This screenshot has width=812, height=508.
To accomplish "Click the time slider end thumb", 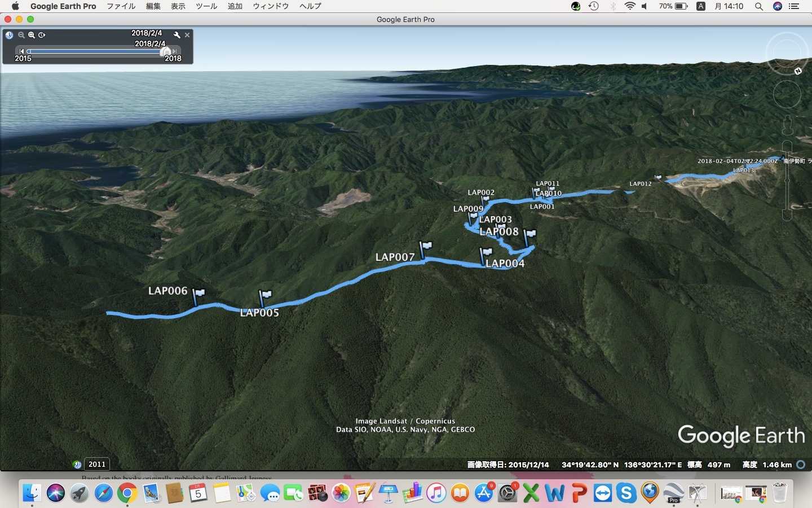I will [x=166, y=51].
